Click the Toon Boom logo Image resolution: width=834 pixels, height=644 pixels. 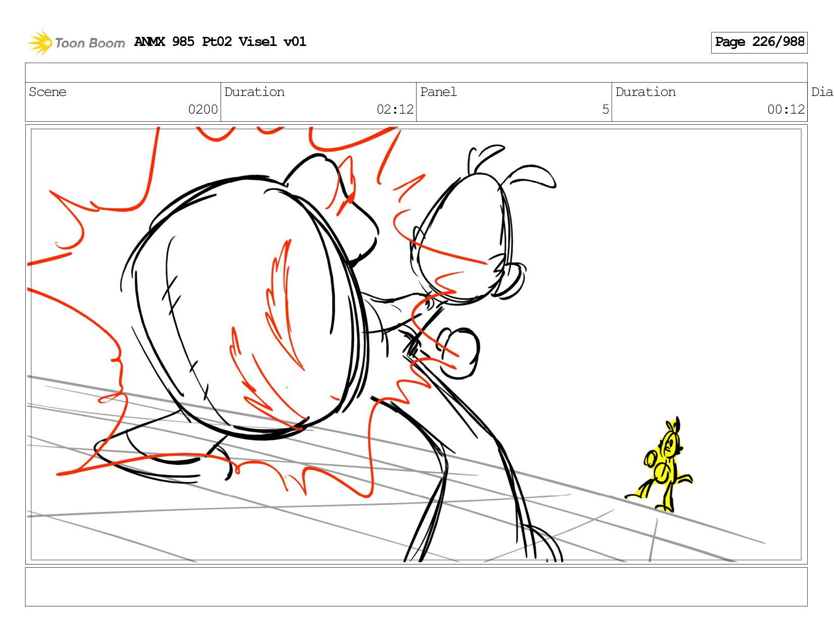click(76, 42)
